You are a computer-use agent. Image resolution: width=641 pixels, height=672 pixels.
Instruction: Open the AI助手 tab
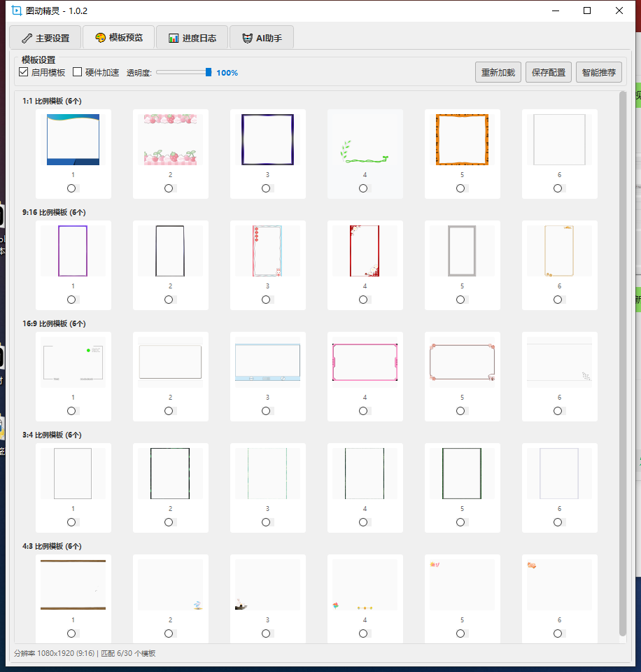click(x=261, y=38)
